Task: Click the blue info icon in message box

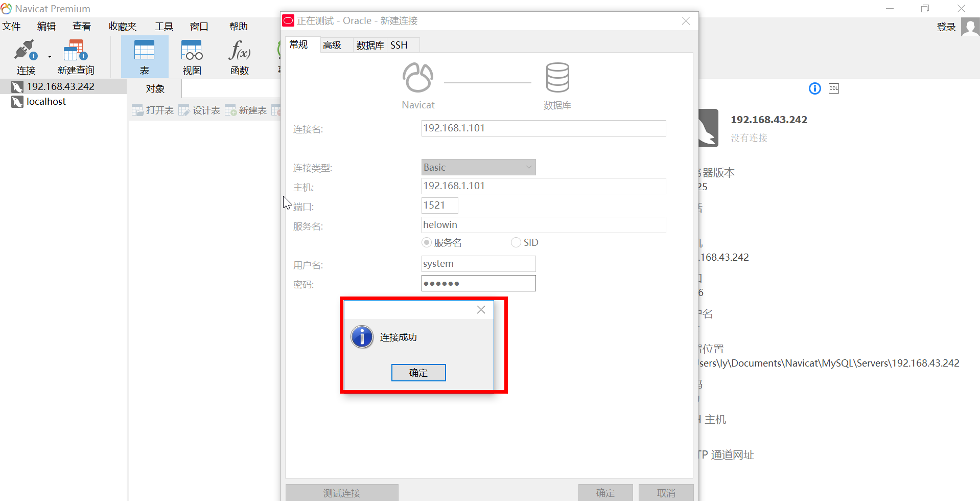Action: (x=362, y=337)
